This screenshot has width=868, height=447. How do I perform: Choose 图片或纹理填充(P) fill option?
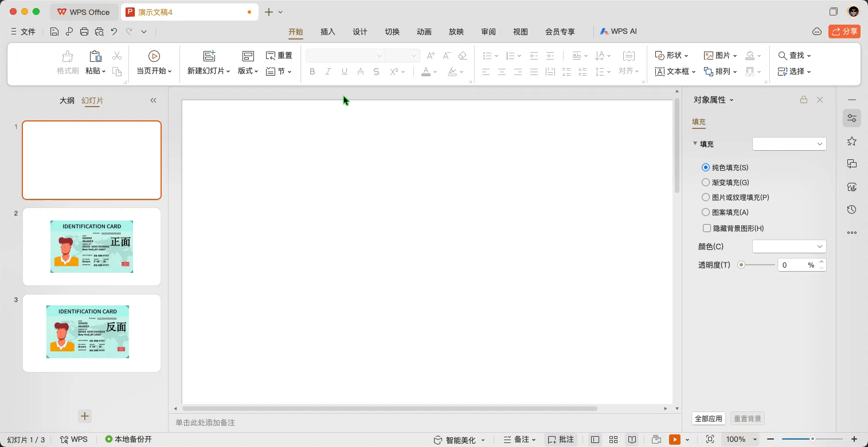pos(706,197)
